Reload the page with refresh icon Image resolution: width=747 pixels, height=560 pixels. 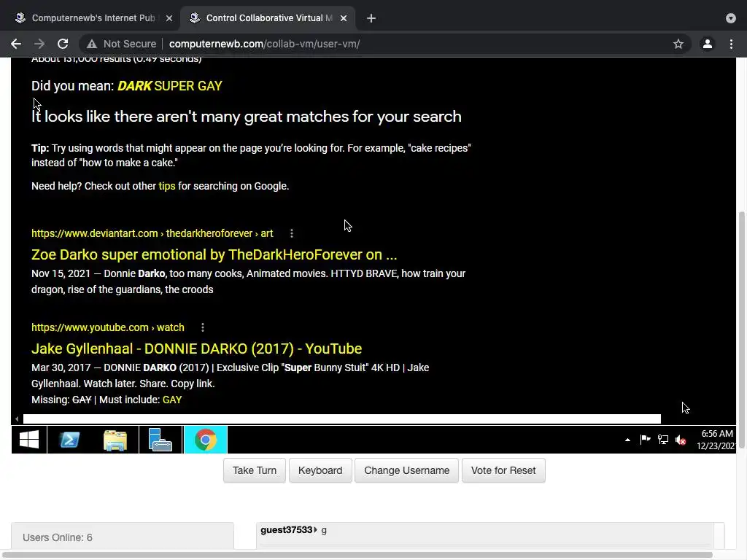tap(63, 44)
